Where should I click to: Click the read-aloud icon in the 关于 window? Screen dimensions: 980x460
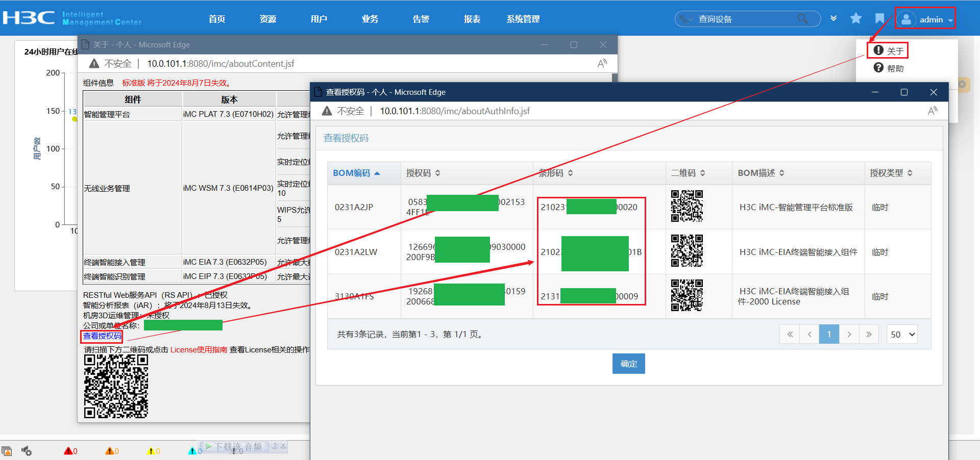coord(602,63)
